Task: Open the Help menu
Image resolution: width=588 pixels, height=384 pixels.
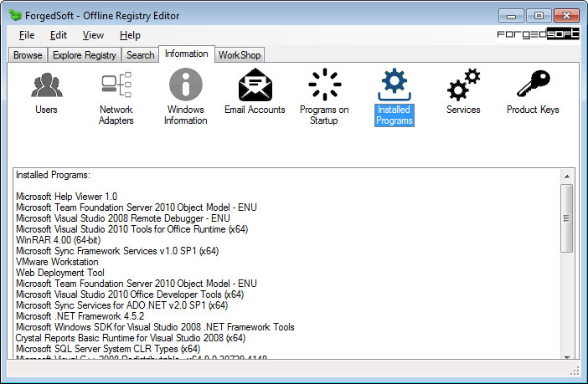Action: coord(130,35)
